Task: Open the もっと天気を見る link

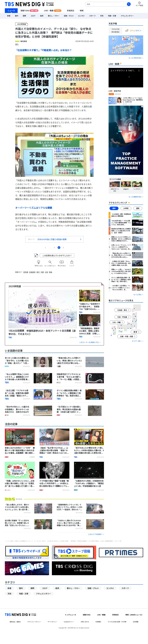Action: click(x=136, y=58)
